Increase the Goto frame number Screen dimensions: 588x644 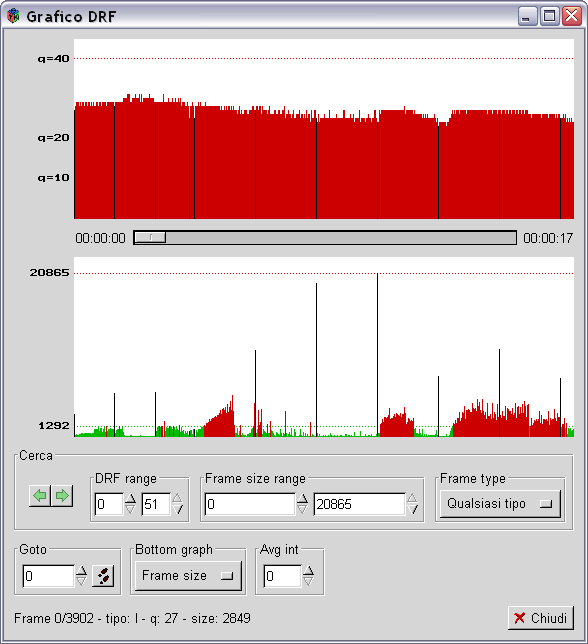[x=82, y=570]
